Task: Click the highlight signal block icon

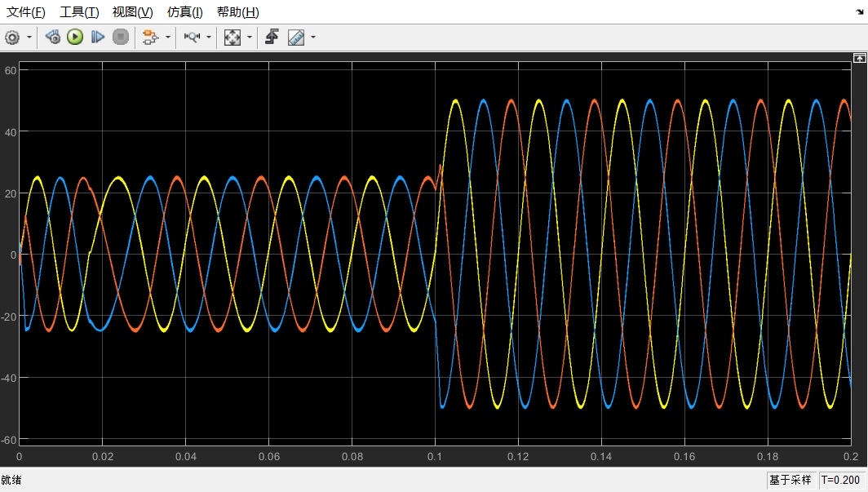Action: 150,37
